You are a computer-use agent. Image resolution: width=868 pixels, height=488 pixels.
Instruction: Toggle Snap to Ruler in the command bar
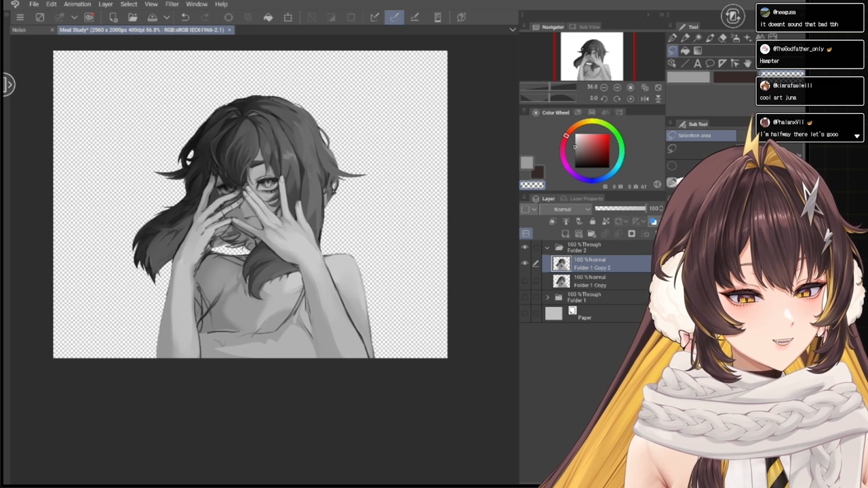coord(375,17)
